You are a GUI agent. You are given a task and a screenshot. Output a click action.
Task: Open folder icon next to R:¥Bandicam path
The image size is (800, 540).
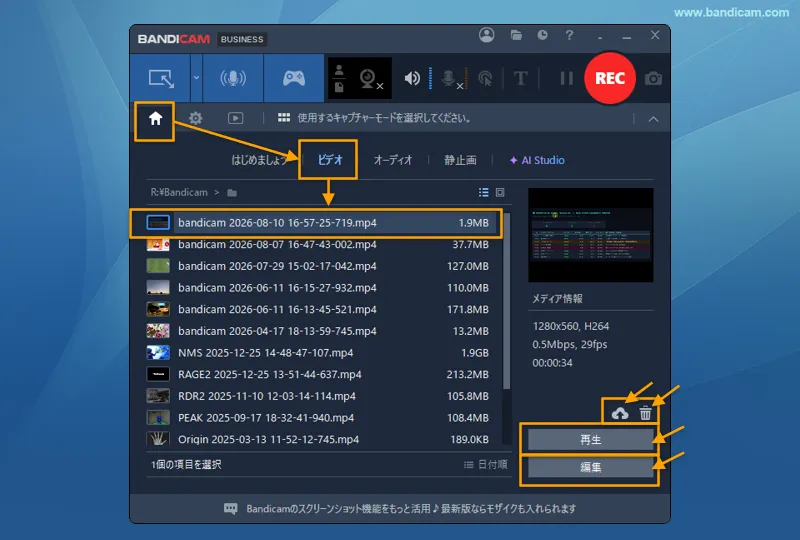point(232,192)
